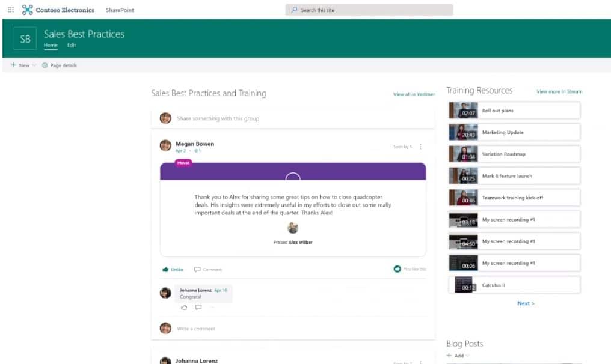This screenshot has width=611, height=364.
Task: Click the Search this site box
Action: (369, 10)
